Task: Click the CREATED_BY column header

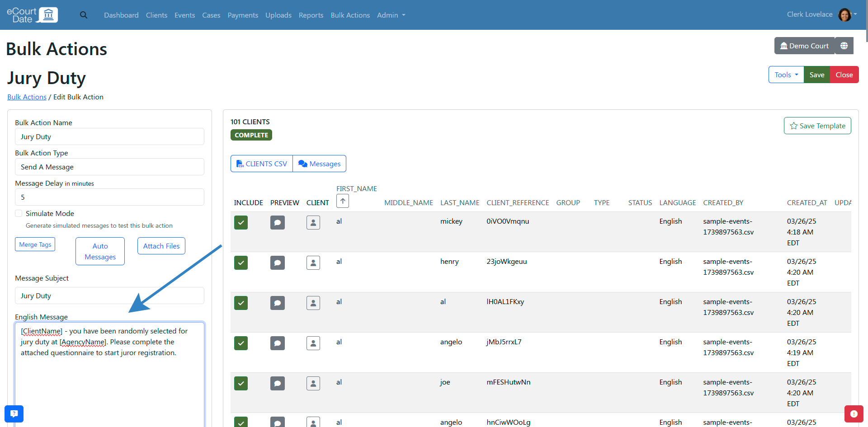Action: (x=723, y=202)
